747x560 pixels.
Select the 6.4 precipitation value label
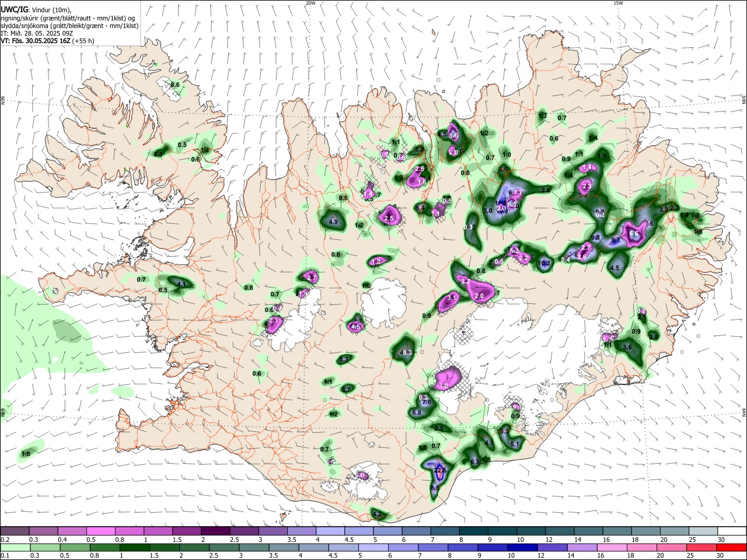tap(420, 207)
